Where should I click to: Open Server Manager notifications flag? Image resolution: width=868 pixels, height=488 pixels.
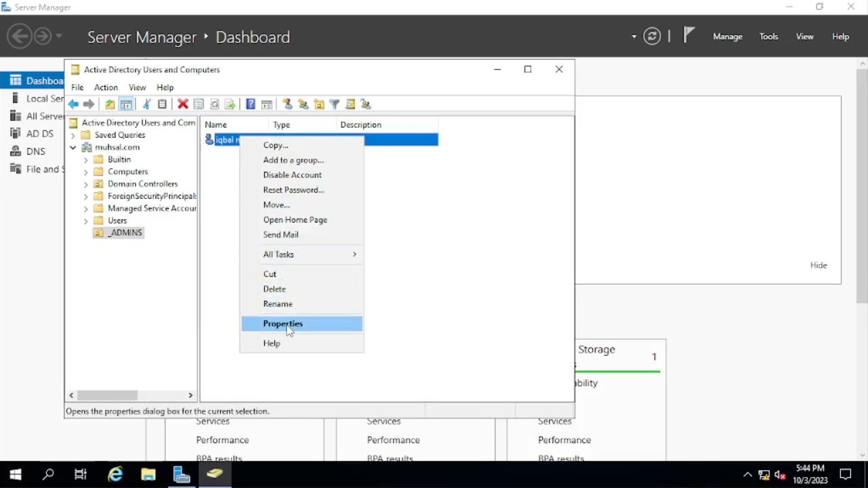pos(688,35)
